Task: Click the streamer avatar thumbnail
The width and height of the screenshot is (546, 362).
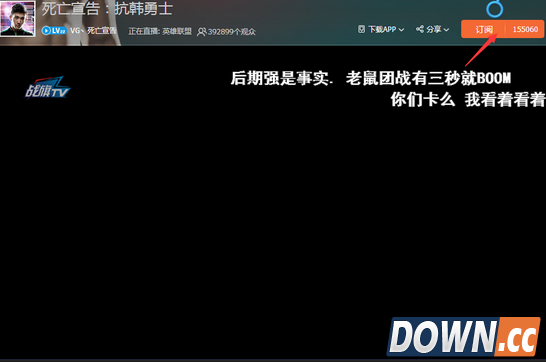Action: (18, 18)
